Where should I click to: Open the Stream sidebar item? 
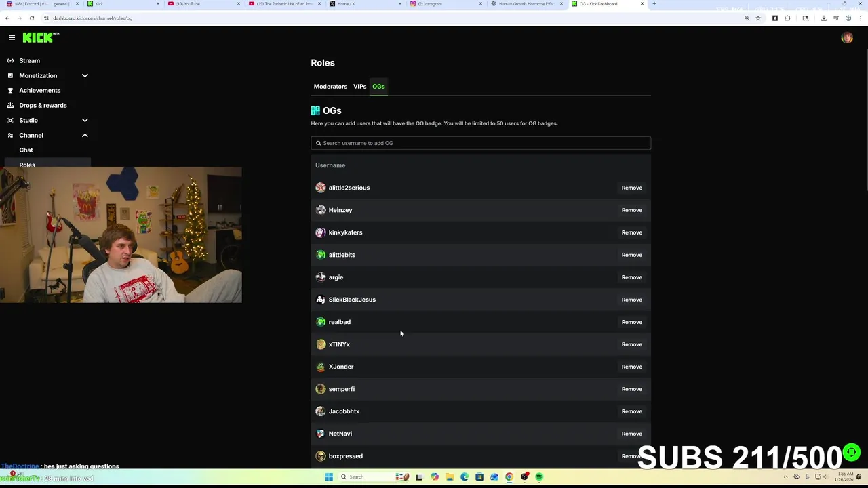29,61
